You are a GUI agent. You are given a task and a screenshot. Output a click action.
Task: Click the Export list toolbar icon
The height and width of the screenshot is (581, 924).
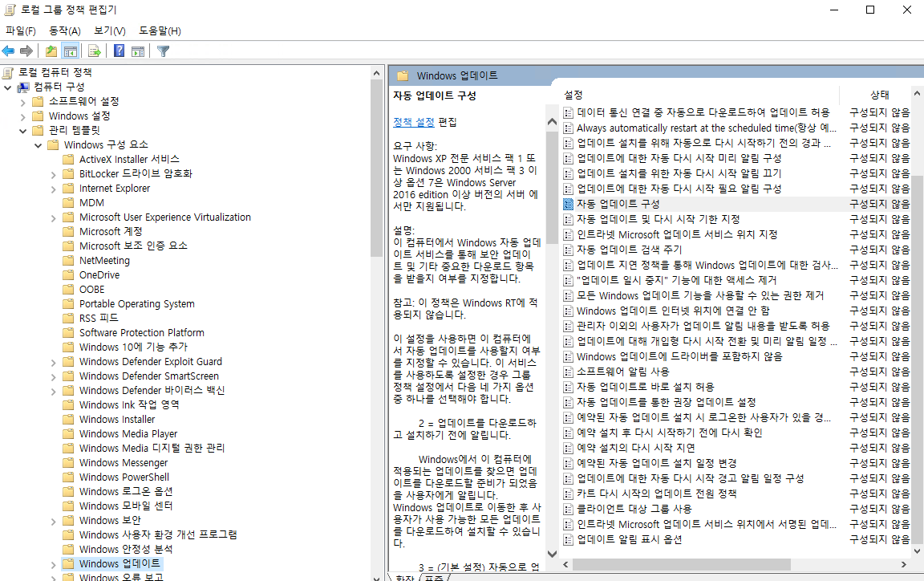[x=95, y=51]
